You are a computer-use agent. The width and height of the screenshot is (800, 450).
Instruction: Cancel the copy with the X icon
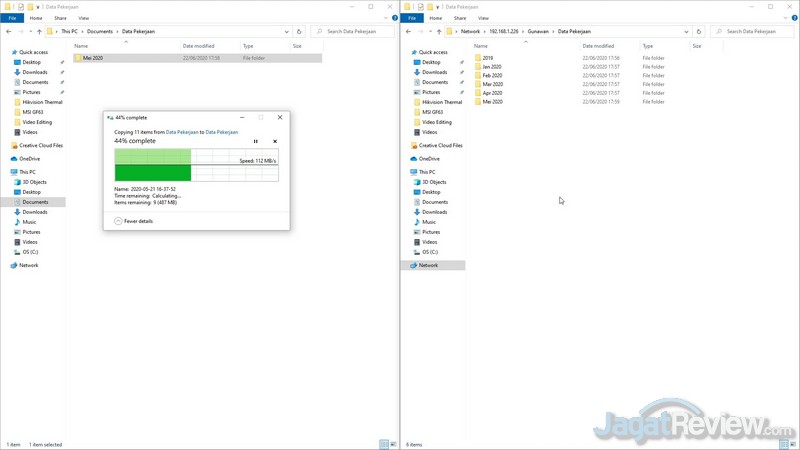point(275,141)
